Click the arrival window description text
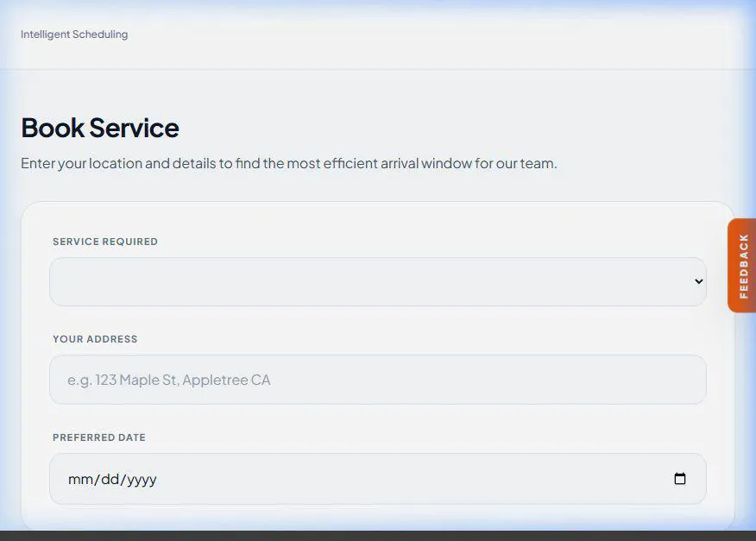The height and width of the screenshot is (541, 756). (x=289, y=163)
